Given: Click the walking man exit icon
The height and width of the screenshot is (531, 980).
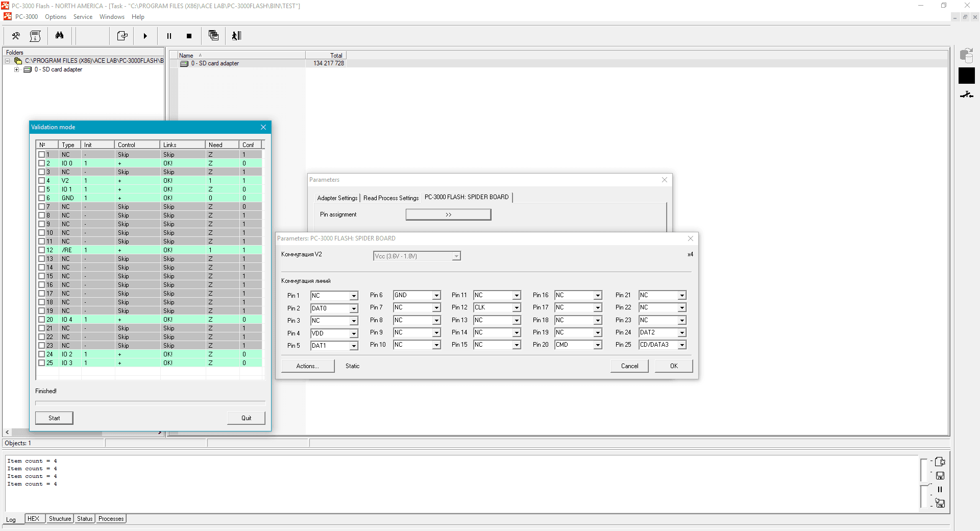Looking at the screenshot, I should point(236,36).
